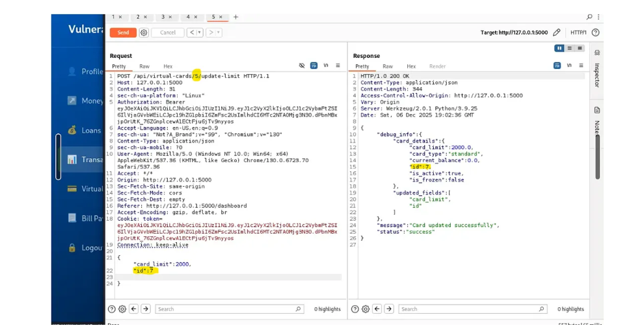
Task: Click the "card_limit":2000 line in the request body
Action: tap(163, 264)
